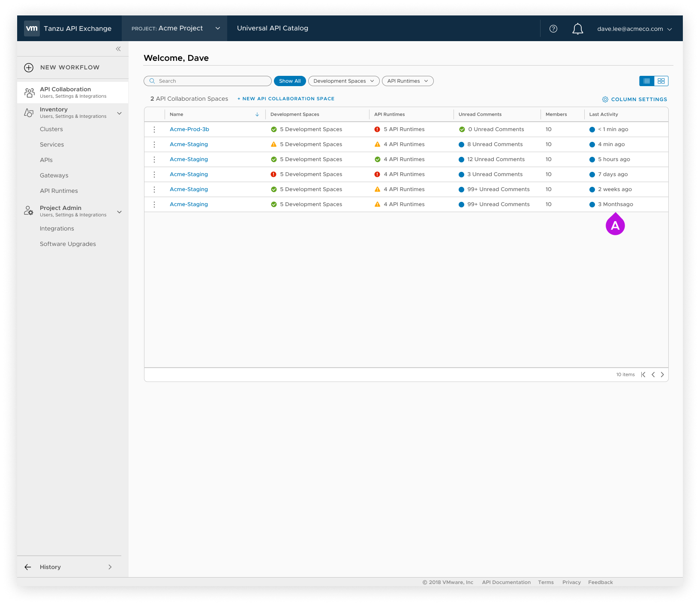Open Software Upgrades under Project Admin
The image size is (700, 605).
click(x=68, y=244)
